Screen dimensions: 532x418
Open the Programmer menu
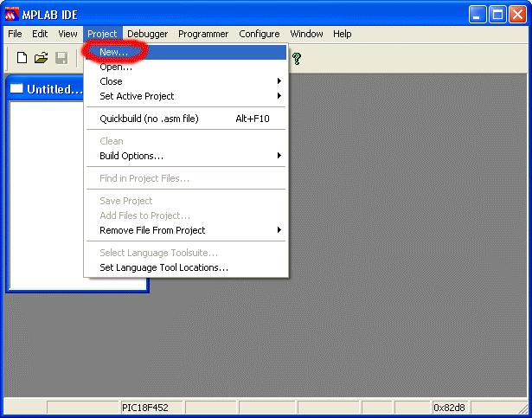[x=203, y=34]
